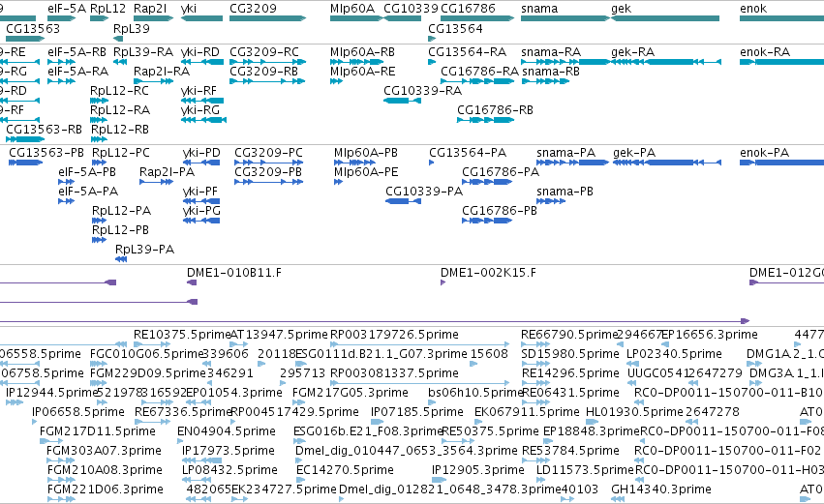Click EST label RP003081337.5prime
824x504 pixels.
394,373
